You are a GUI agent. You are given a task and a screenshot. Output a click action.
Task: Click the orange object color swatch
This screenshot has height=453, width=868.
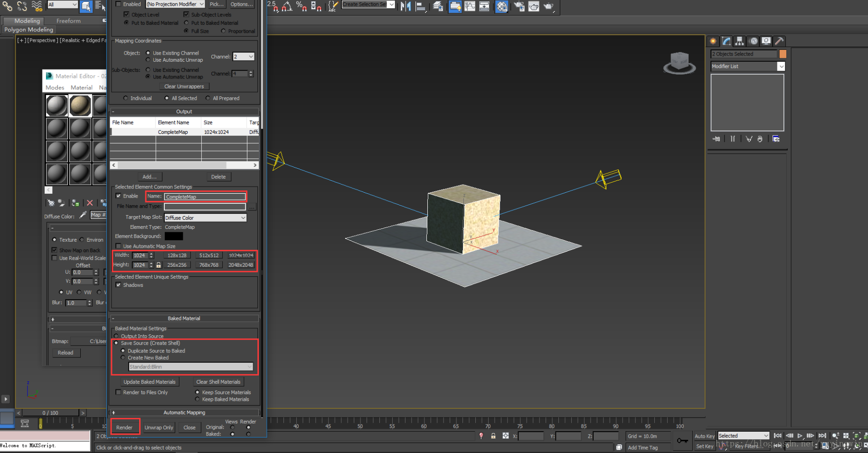(783, 54)
